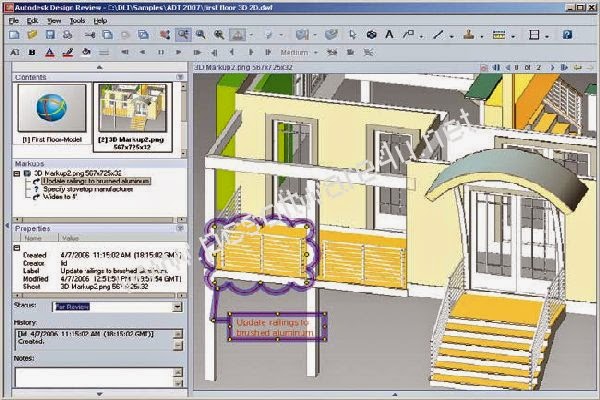This screenshot has height=400, width=600.
Task: Click the Save floppy disk icon
Action: click(x=50, y=35)
